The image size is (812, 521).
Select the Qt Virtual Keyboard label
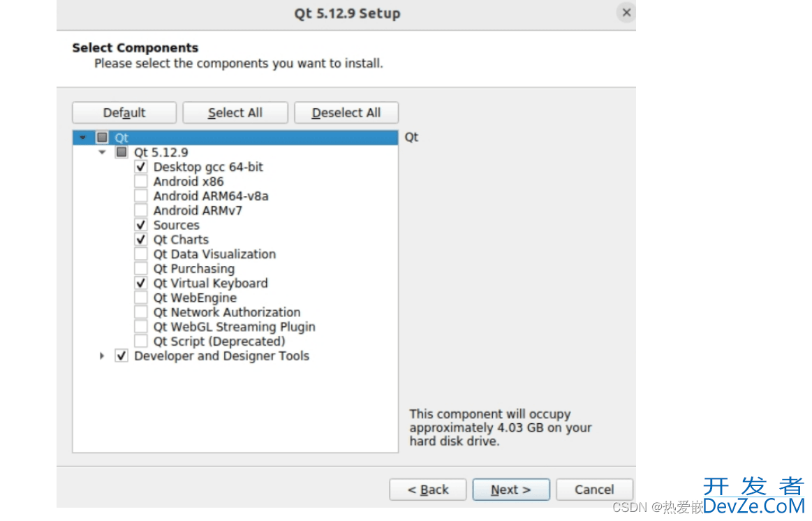click(x=210, y=283)
